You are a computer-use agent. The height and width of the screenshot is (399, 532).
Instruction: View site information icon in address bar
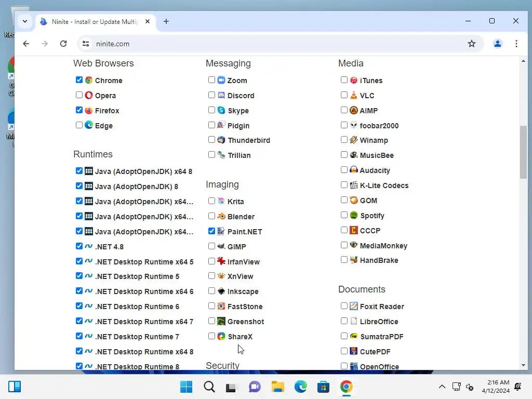[x=86, y=44]
